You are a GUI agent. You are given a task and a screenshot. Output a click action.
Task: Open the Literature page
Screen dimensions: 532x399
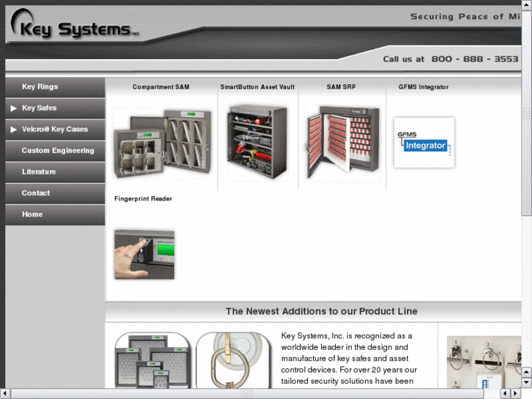point(55,172)
